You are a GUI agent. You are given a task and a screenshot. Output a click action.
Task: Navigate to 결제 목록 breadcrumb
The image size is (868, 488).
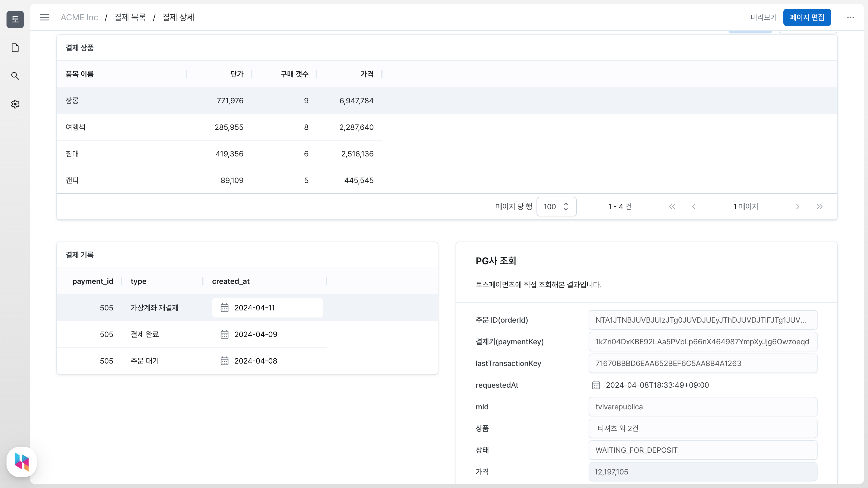(x=130, y=17)
